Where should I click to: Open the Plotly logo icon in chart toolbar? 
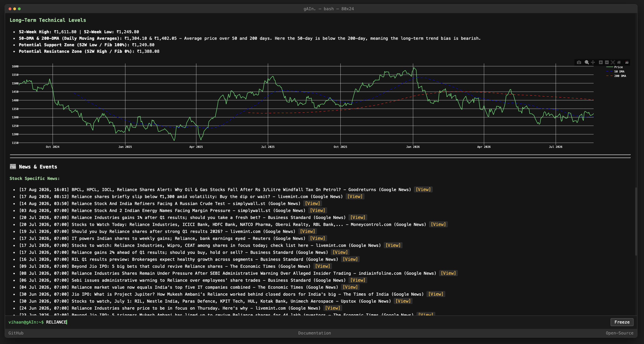point(627,62)
